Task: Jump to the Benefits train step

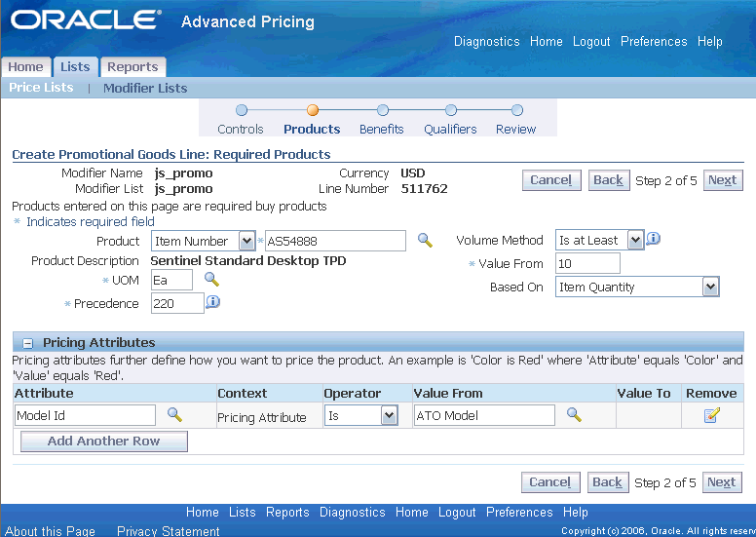Action: pos(381,130)
